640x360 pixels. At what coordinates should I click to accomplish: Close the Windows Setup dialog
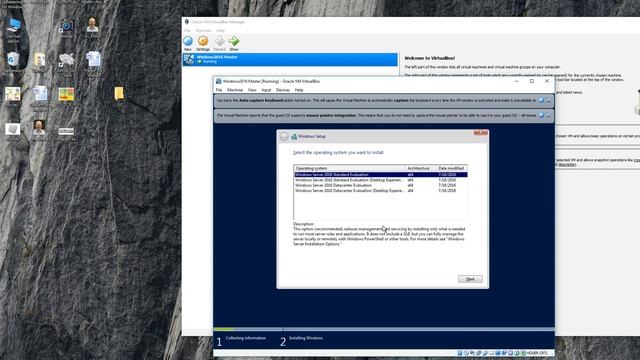click(x=481, y=133)
